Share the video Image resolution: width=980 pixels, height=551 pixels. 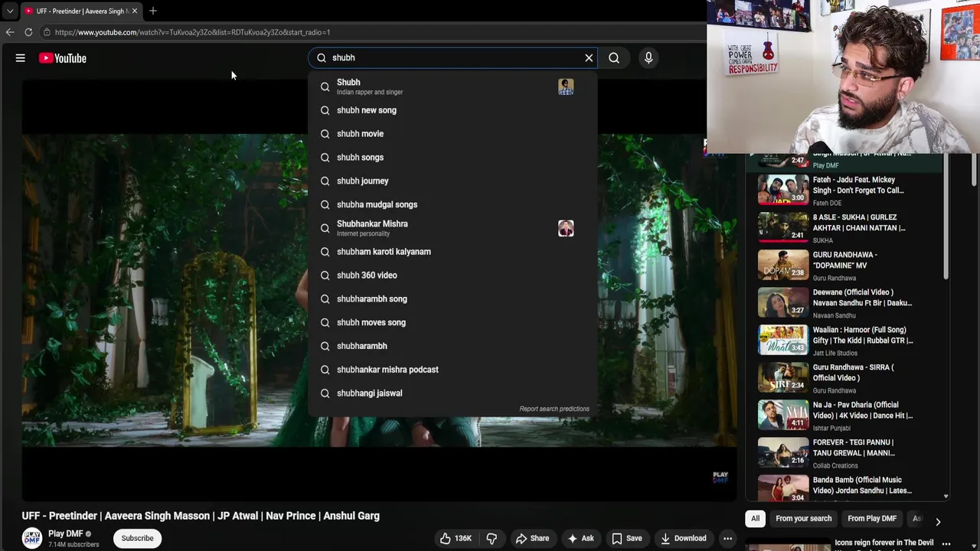(532, 538)
